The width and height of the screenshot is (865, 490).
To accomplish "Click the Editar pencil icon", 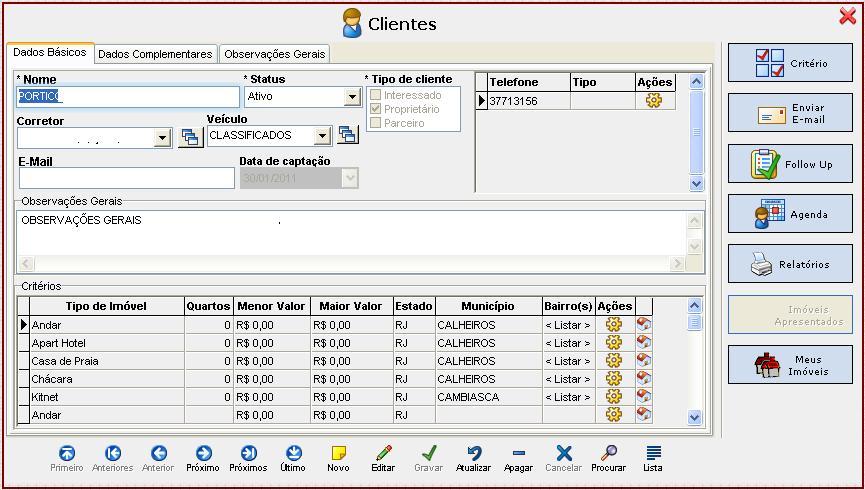I will coord(383,454).
